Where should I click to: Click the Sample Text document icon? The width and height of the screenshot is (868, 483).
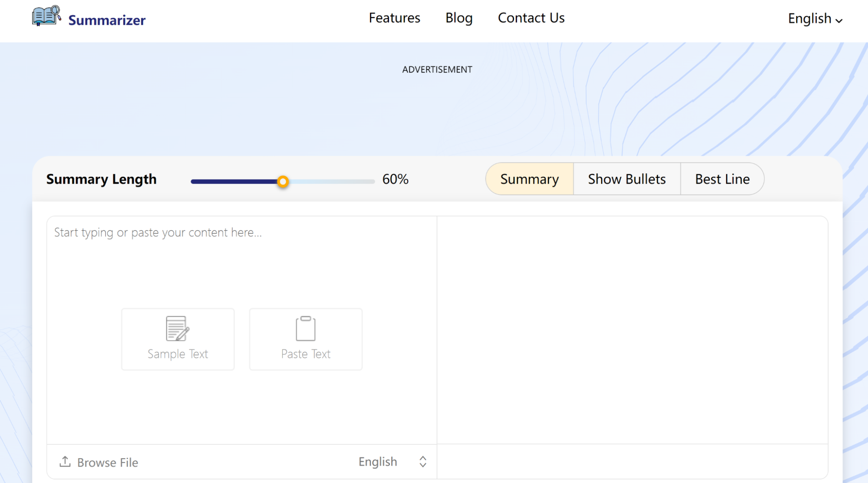[x=177, y=329]
